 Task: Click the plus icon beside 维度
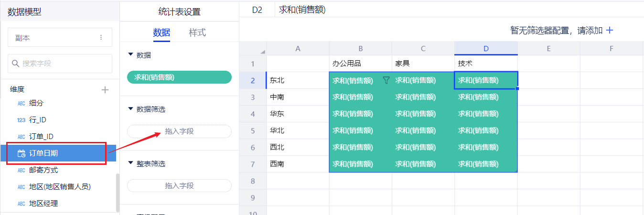tap(105, 89)
